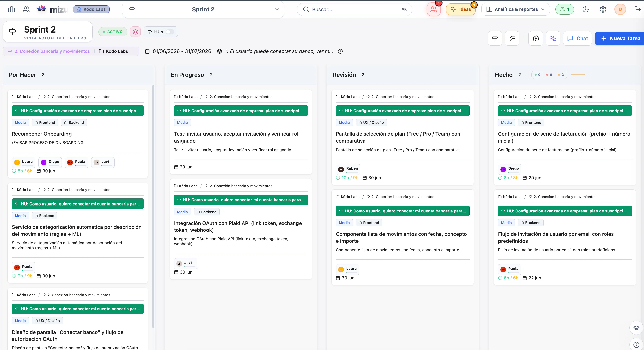The width and height of the screenshot is (644, 350).
Task: Click the bottom-right info circle button
Action: tap(636, 345)
